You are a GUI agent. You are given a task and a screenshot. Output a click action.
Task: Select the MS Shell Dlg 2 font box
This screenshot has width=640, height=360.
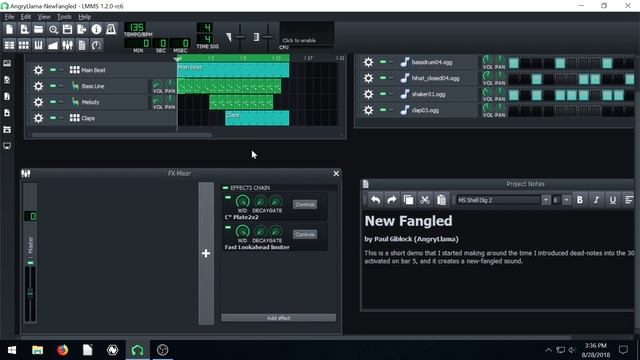(498, 200)
